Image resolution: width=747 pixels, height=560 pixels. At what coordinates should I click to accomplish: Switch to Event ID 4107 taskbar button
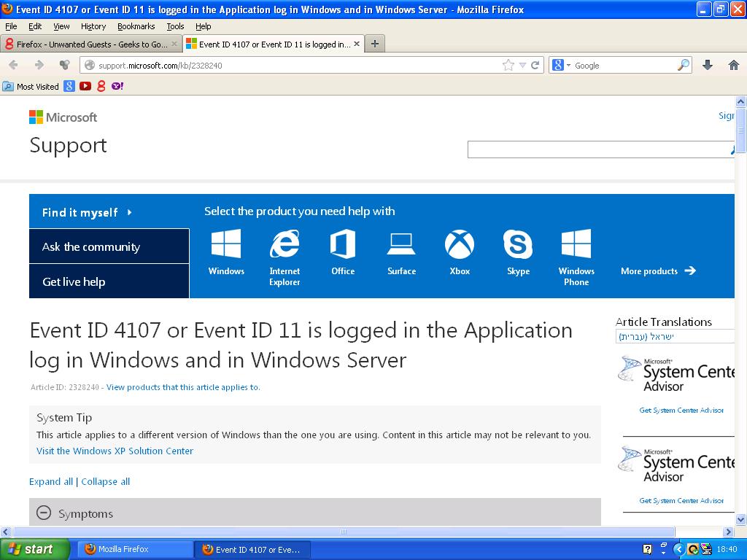[252, 549]
